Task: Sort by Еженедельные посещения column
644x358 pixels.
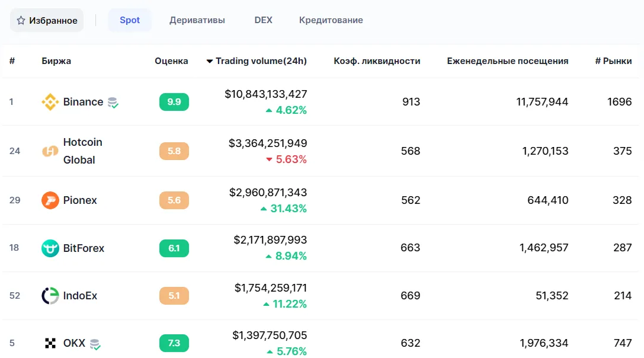Action: pos(508,61)
